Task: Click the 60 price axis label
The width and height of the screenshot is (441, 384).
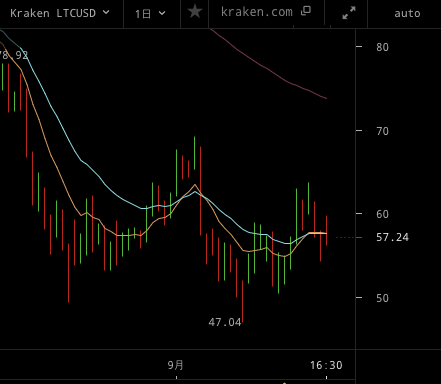Action: click(382, 214)
